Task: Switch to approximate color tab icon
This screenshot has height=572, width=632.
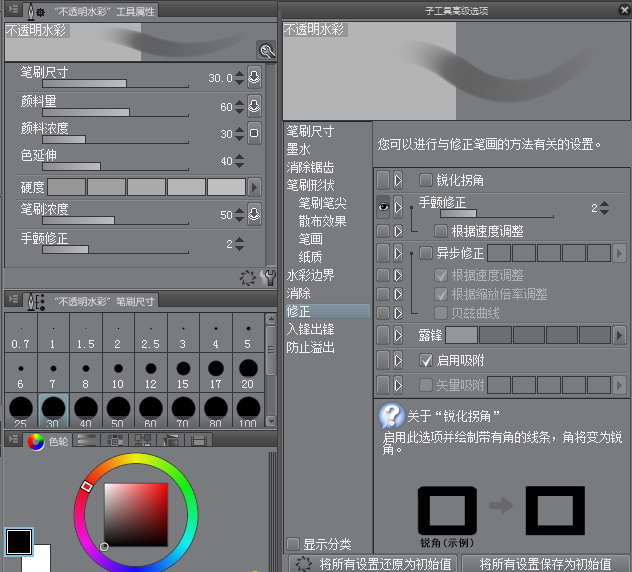Action: click(x=170, y=440)
